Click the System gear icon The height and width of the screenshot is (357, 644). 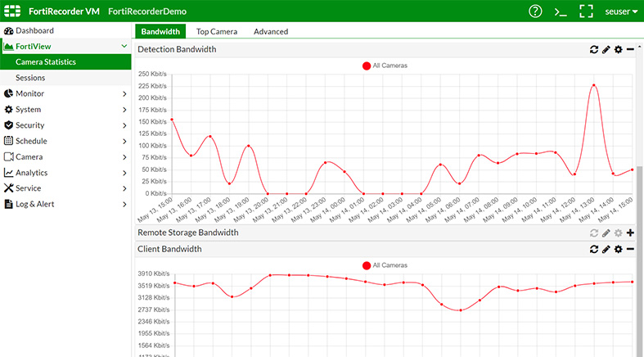click(x=8, y=109)
